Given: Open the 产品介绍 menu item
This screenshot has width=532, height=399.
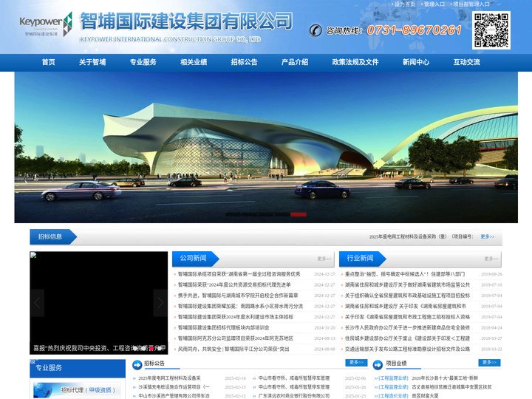Looking at the screenshot, I should click(x=295, y=62).
